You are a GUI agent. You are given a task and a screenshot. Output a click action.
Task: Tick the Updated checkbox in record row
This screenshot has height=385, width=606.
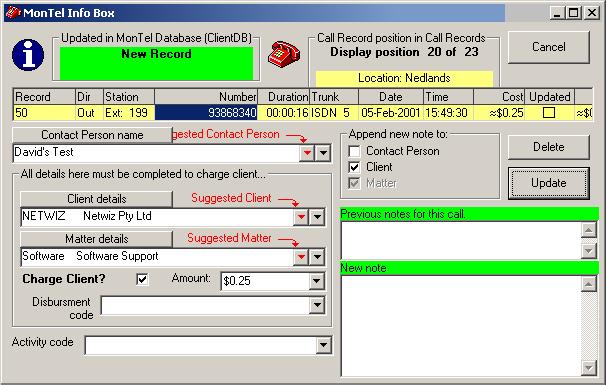(x=549, y=113)
